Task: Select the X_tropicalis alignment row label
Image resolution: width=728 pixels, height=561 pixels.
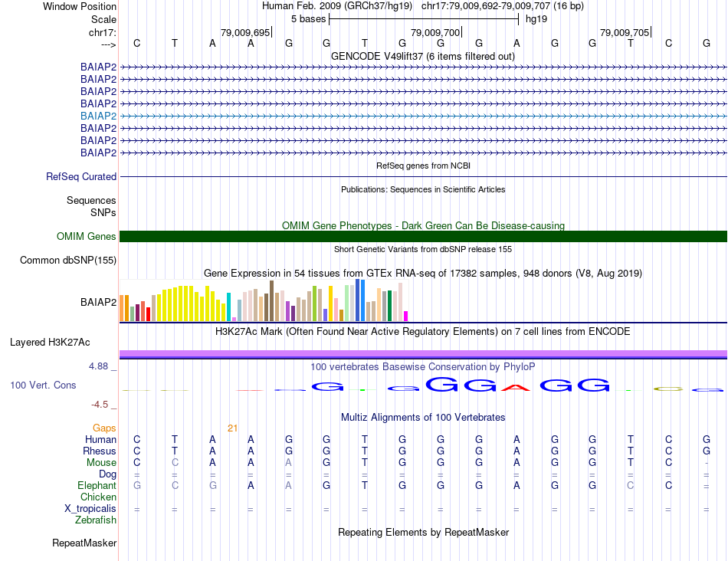Action: point(90,509)
